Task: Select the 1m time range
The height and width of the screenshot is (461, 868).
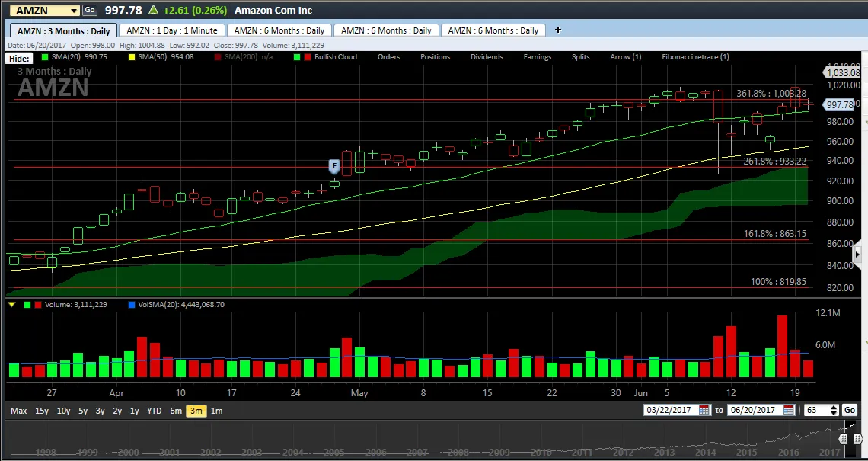Action: pyautogui.click(x=216, y=411)
